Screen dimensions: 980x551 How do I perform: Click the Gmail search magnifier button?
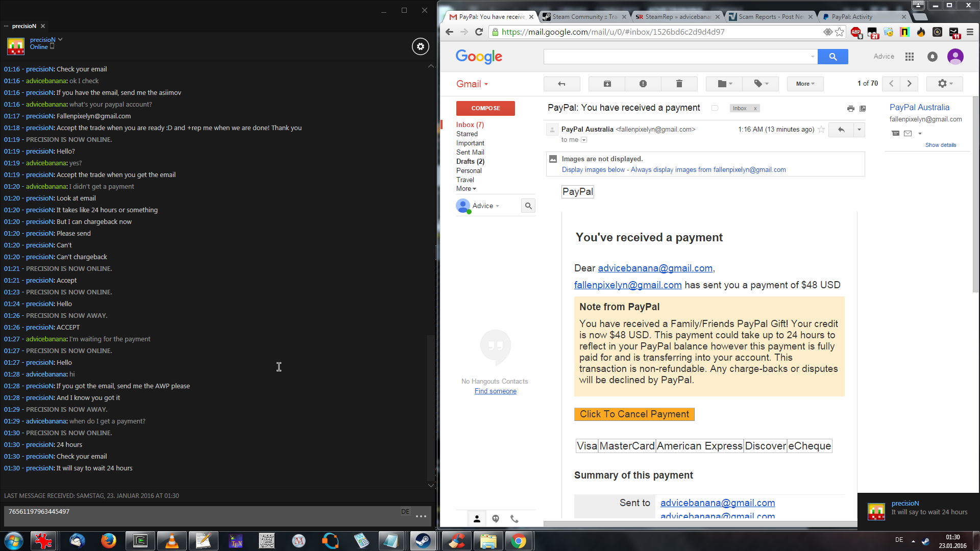(832, 57)
